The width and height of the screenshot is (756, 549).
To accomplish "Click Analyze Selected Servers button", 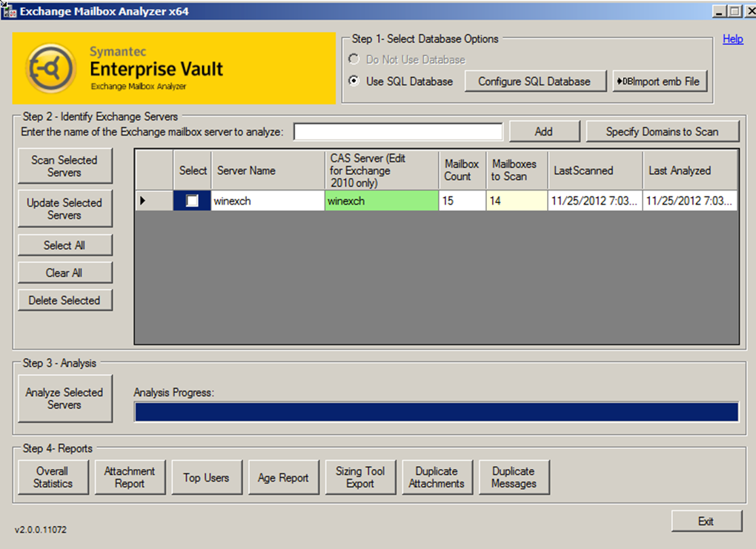I will pyautogui.click(x=64, y=399).
